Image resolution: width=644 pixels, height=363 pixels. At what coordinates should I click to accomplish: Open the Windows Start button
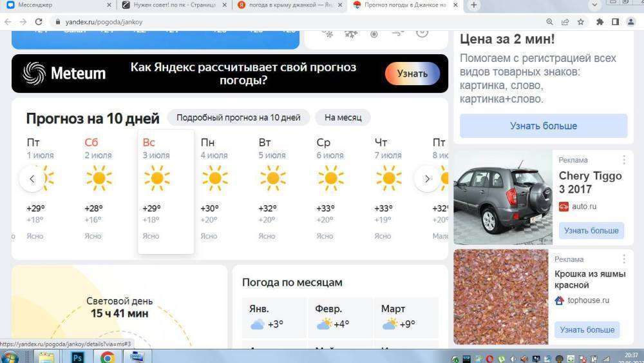tap(10, 357)
